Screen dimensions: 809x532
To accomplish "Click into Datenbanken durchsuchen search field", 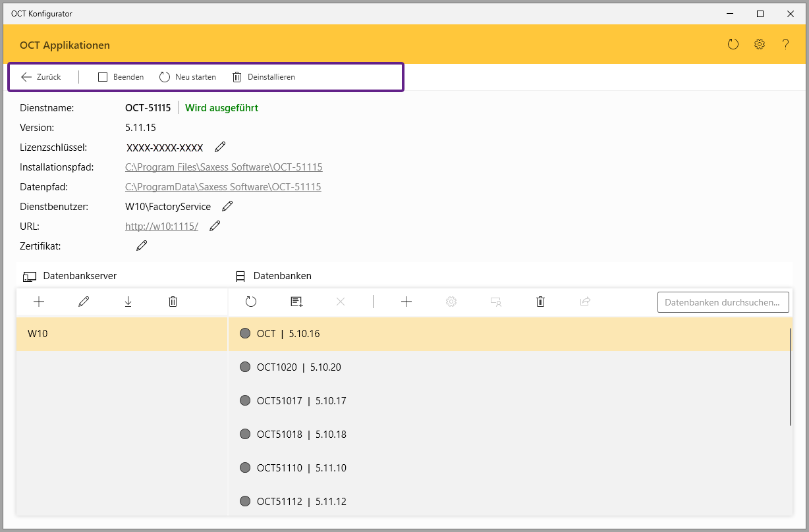I will pyautogui.click(x=723, y=302).
